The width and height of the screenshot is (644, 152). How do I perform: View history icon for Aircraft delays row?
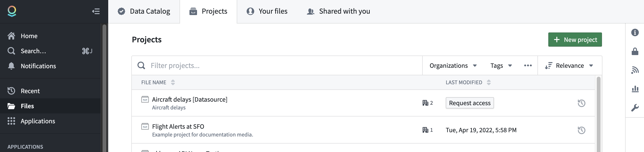point(581,103)
